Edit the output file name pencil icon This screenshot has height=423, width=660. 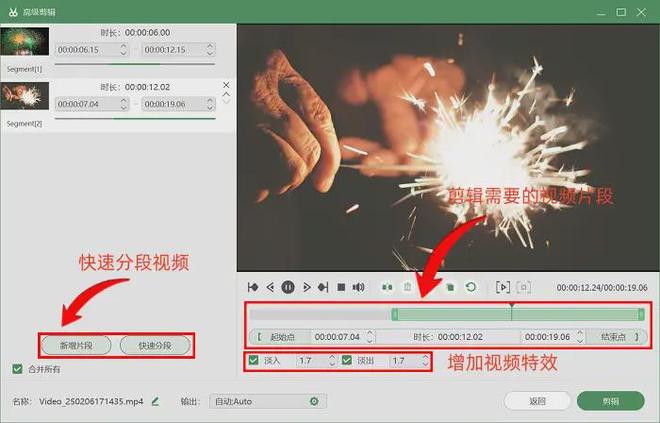tap(155, 402)
